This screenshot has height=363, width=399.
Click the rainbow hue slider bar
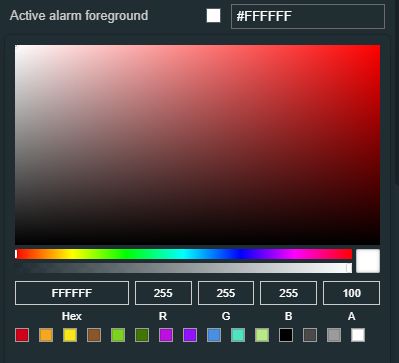(183, 254)
